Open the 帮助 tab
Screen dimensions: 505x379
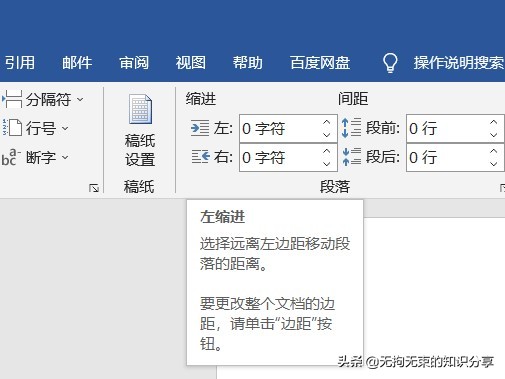(x=248, y=63)
